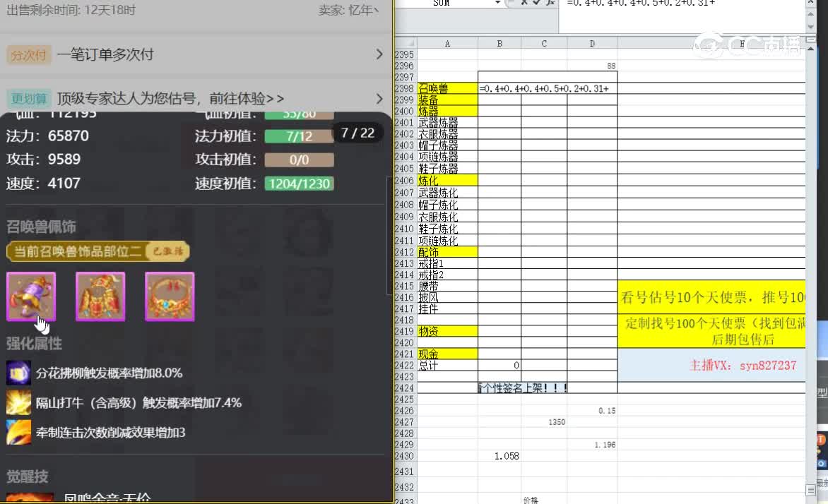This screenshot has width=828, height=504.
Task: Select cell 总计 in row 2422
Action: pyautogui.click(x=447, y=365)
